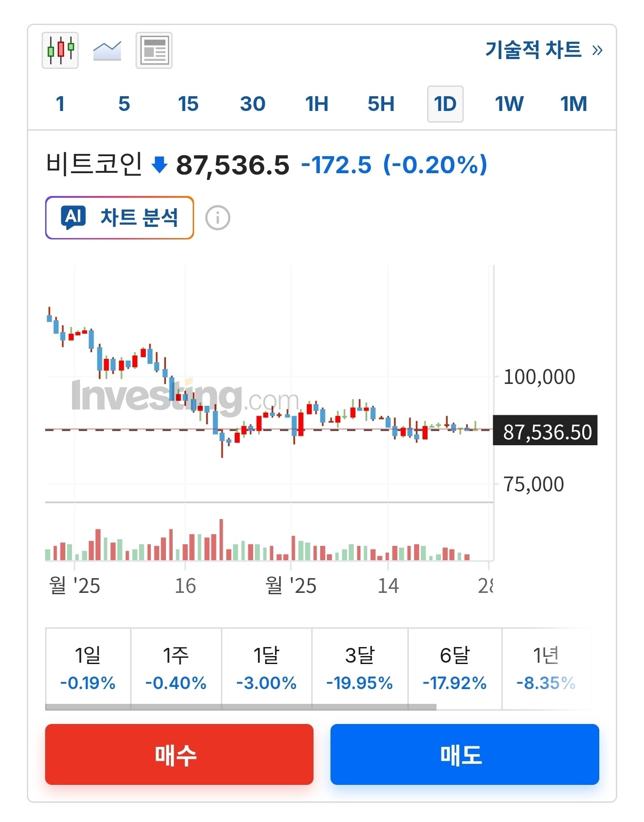Image resolution: width=644 pixels, height=822 pixels.
Task: Click the info icon beside chart analysis
Action: (218, 218)
